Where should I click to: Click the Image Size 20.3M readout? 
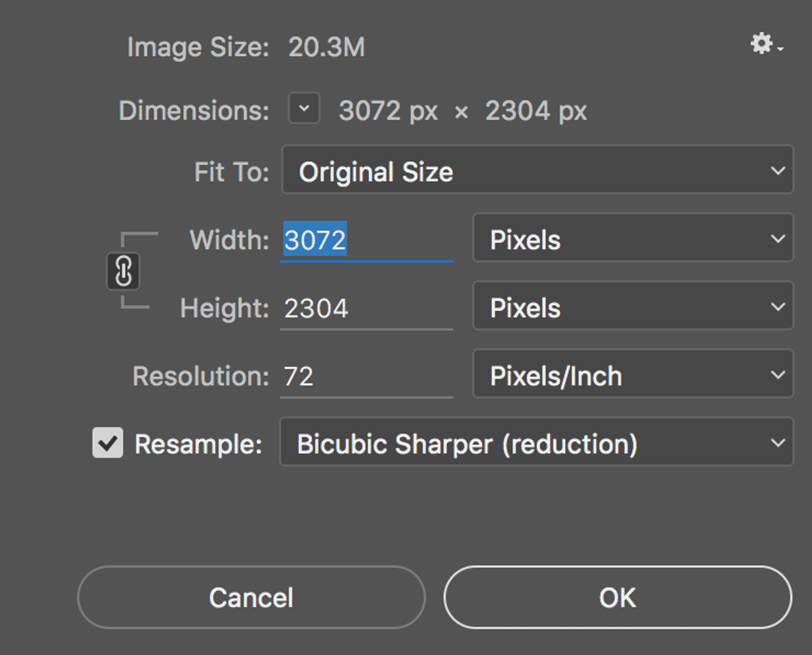(x=326, y=47)
